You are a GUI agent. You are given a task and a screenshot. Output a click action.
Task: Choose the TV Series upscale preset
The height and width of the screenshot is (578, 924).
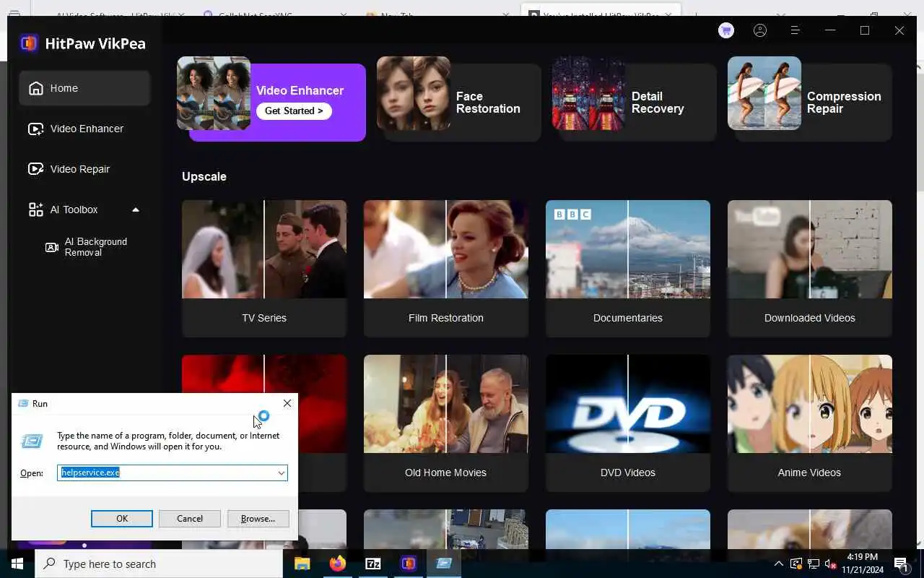pyautogui.click(x=264, y=268)
